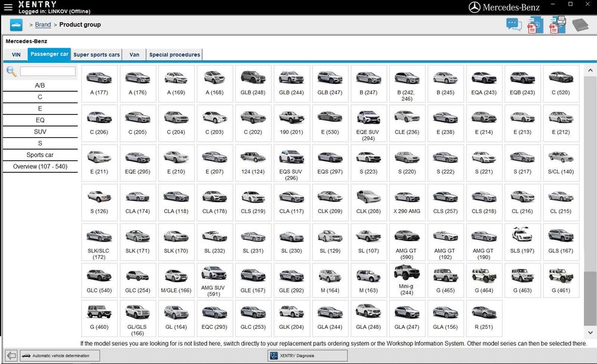Filter by the Sports car category
The image size is (597, 364).
tap(40, 155)
